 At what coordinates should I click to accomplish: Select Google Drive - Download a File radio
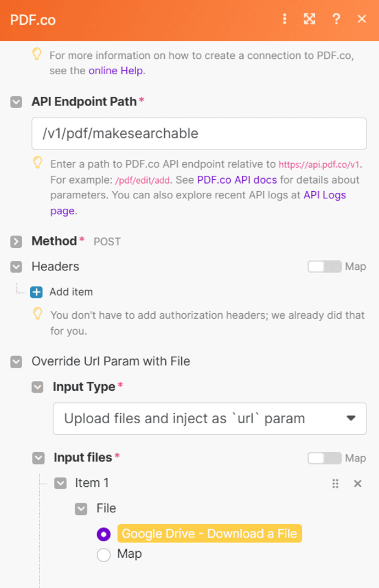coord(103,534)
